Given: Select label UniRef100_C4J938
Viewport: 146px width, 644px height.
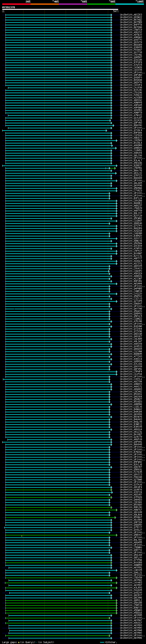Looking at the screenshot, I should 131,87.
